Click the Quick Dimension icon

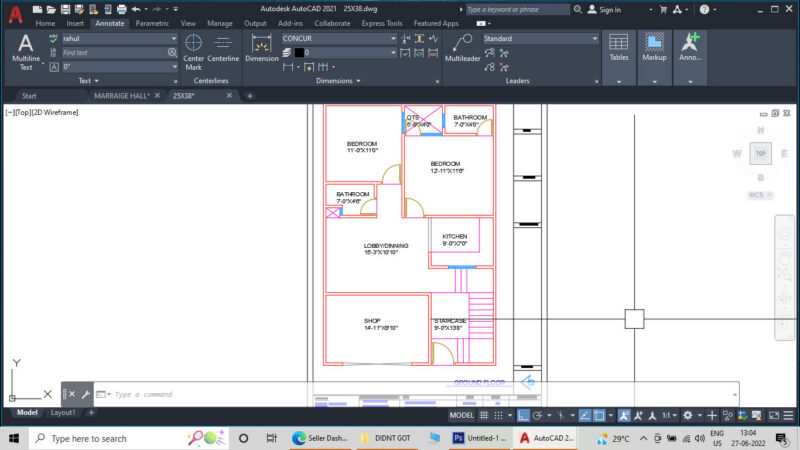(309, 67)
